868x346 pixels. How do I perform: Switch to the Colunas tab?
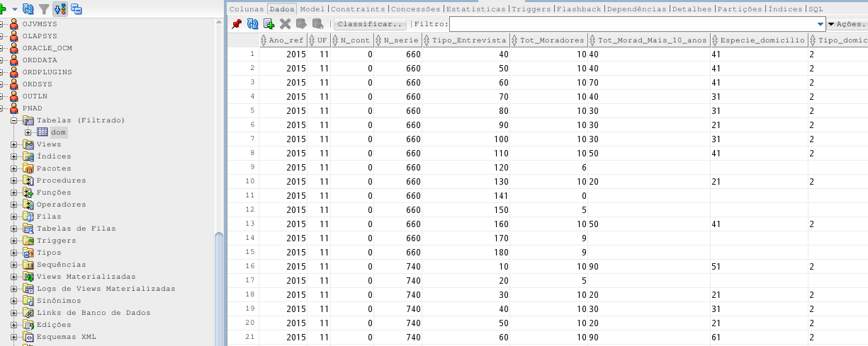[x=247, y=9]
